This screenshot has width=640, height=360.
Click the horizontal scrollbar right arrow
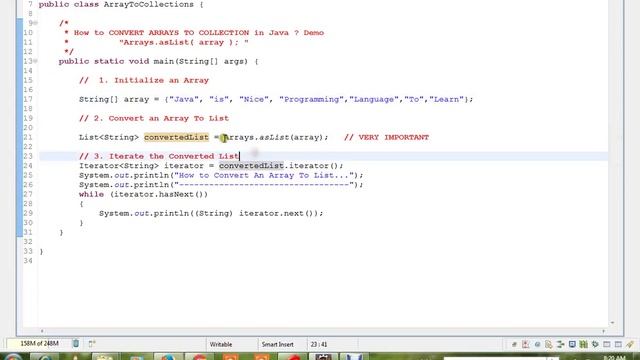click(603, 331)
